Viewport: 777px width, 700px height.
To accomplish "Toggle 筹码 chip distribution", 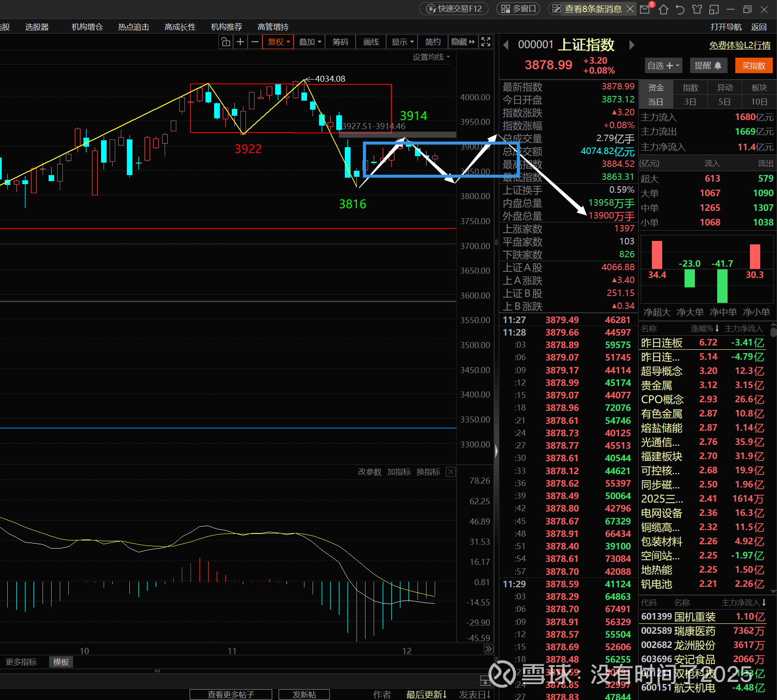I will click(x=340, y=42).
